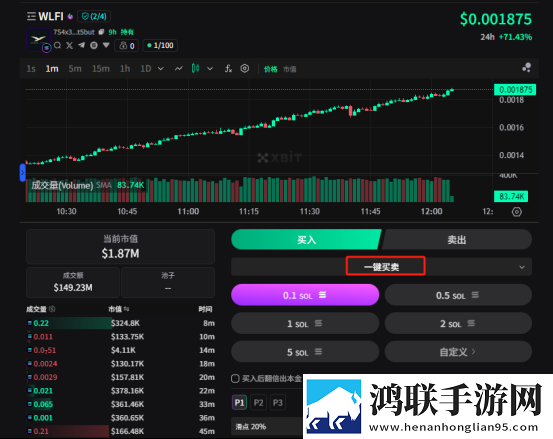Click the 1/100 green dot badge
The height and width of the screenshot is (439, 553).
160,45
